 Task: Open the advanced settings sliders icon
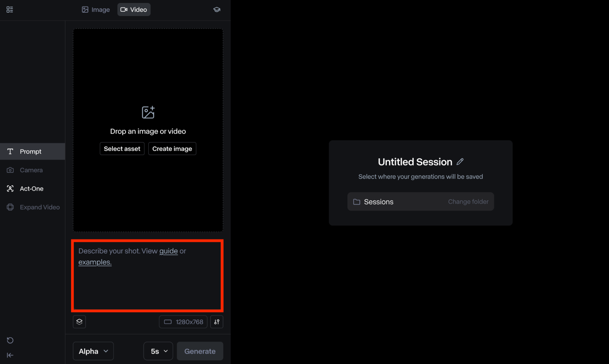217,322
